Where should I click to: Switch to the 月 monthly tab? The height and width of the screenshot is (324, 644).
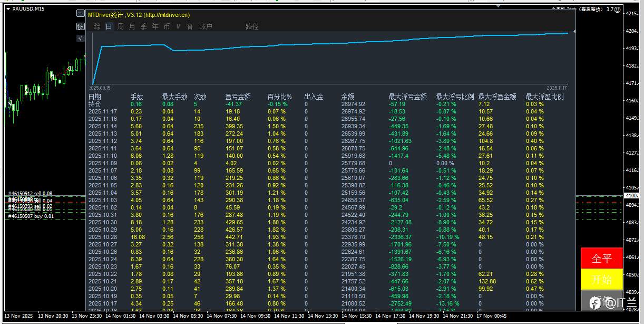point(132,26)
